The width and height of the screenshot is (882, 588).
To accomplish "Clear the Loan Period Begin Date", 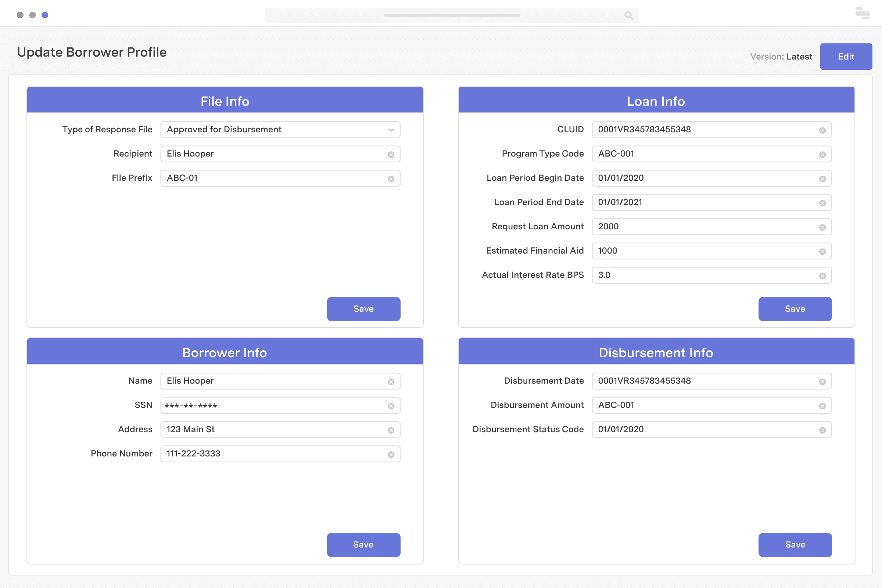I will coord(823,178).
